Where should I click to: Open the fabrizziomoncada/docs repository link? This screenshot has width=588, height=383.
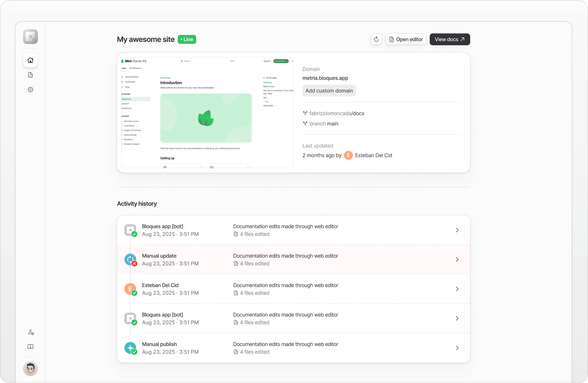pos(337,113)
